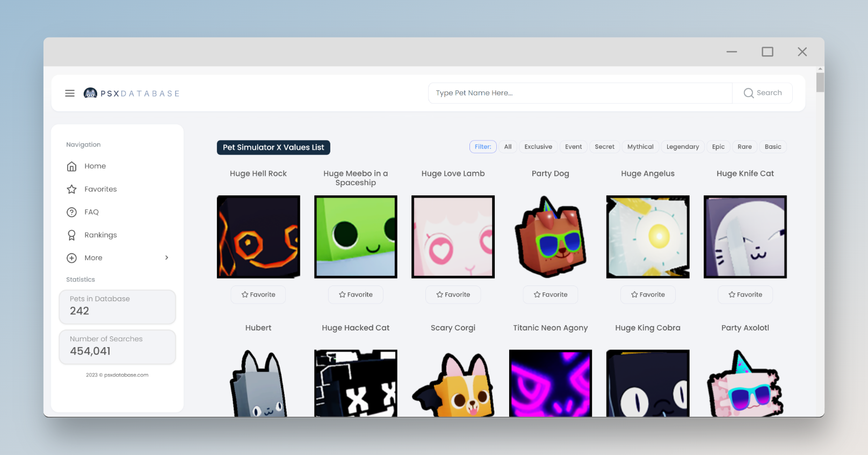Click the Hubert title text

(258, 328)
